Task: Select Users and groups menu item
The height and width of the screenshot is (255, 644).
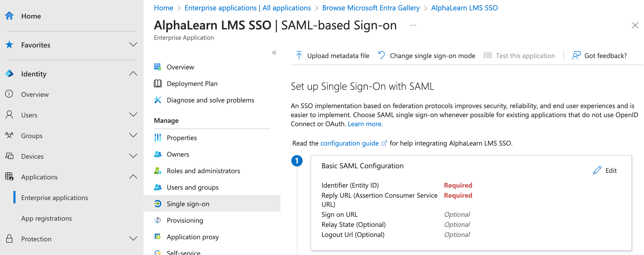Action: 192,187
